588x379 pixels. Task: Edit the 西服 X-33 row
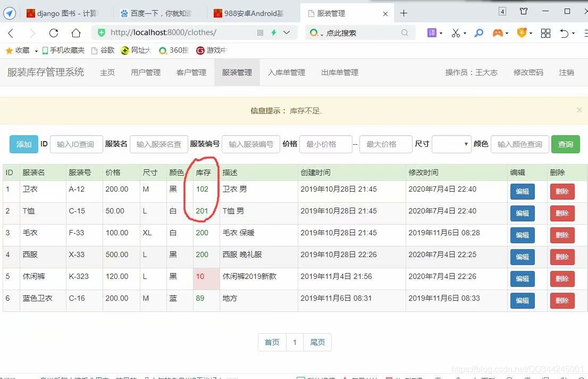(x=523, y=257)
